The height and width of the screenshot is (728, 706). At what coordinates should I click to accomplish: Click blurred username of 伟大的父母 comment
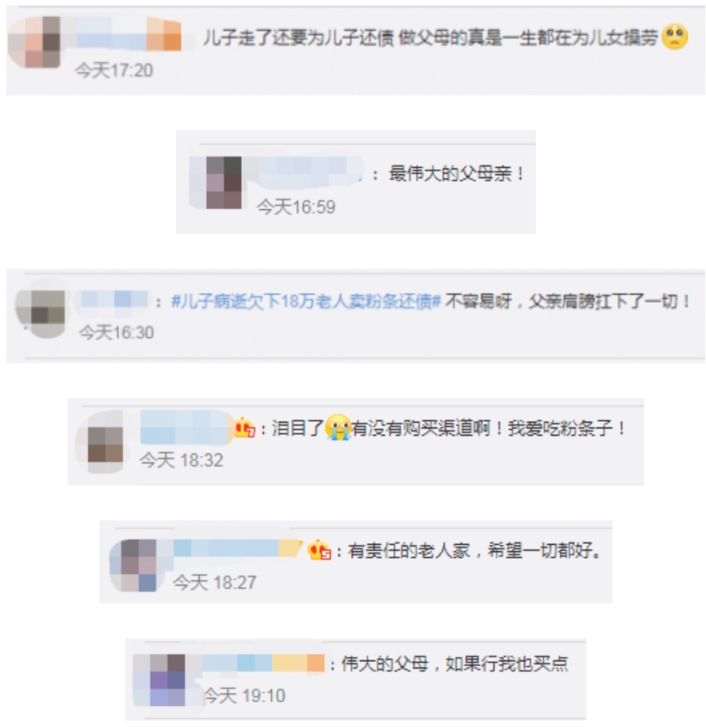pos(264,663)
